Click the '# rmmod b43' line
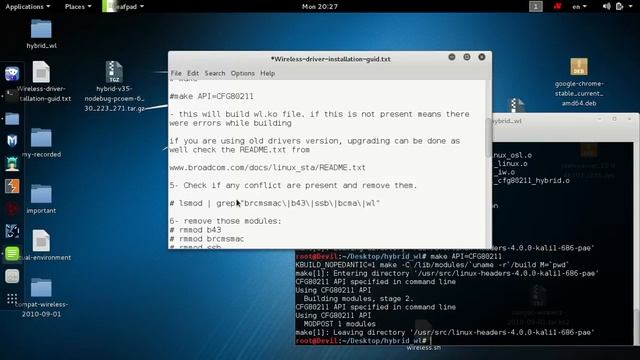 pos(196,230)
